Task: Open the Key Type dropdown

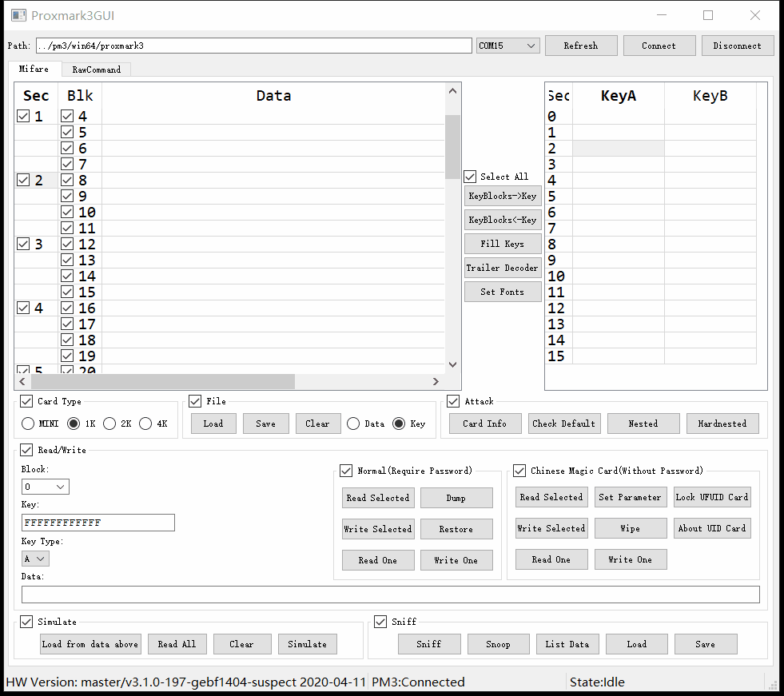Action: point(35,559)
